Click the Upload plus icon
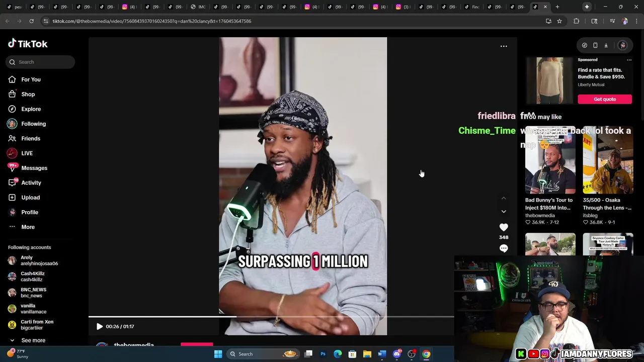Viewport: 644px width, 362px height. point(12,198)
